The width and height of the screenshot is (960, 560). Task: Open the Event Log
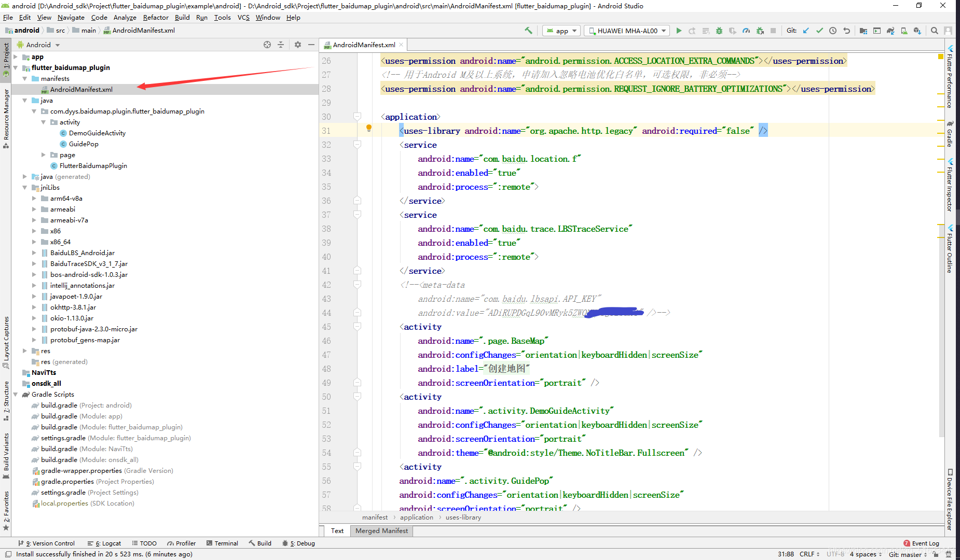pyautogui.click(x=921, y=543)
